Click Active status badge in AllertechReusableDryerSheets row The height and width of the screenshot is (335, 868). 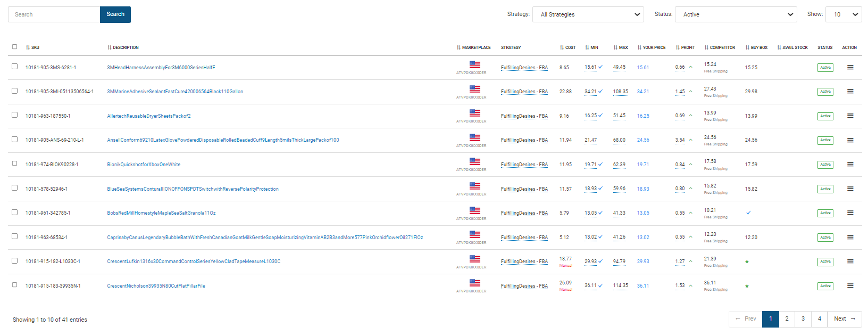(x=825, y=116)
